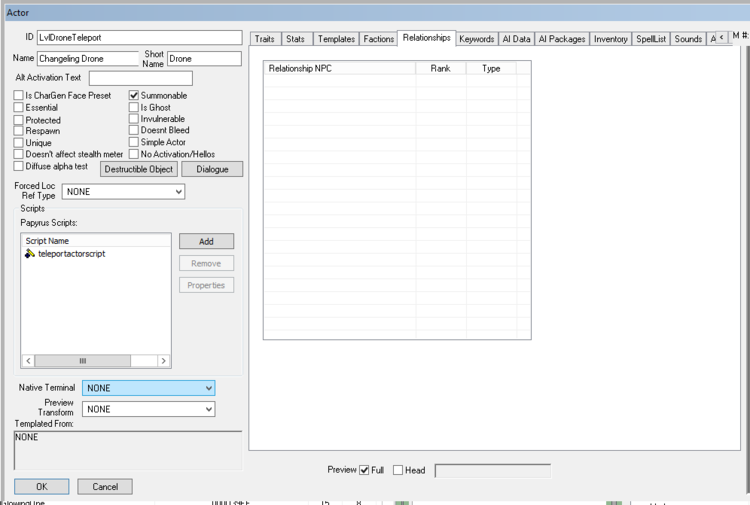Click the script list horizontal scrollbar thumb
The height and width of the screenshot is (505, 750).
coord(82,361)
